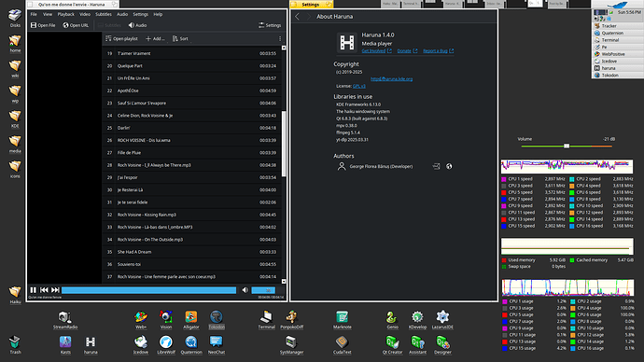The image size is (644, 362).
Task: Open playlist overflow menu (three dots)
Action: pos(280,38)
